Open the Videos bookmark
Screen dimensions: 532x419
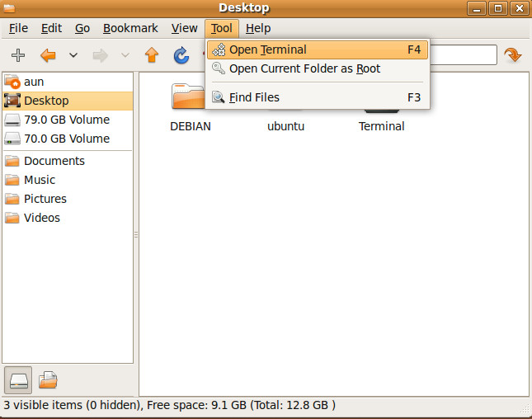pos(68,218)
